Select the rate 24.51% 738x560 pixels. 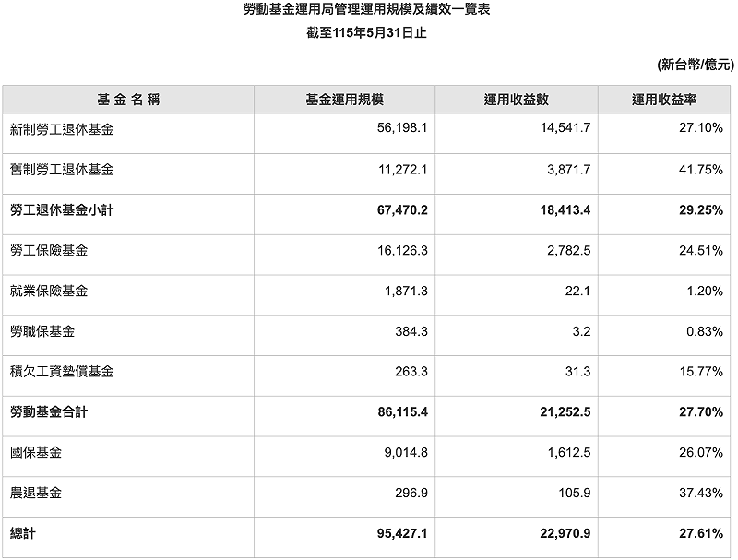pos(701,250)
